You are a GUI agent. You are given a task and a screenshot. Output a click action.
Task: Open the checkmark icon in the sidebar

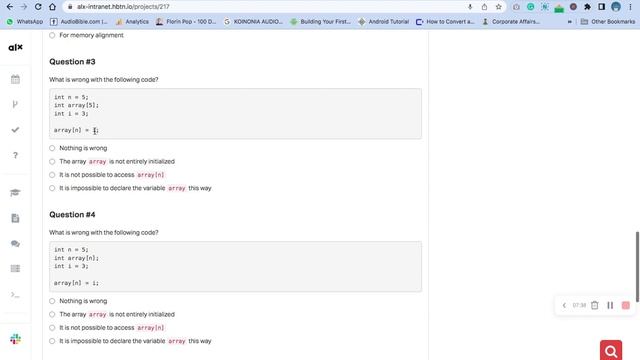15,130
